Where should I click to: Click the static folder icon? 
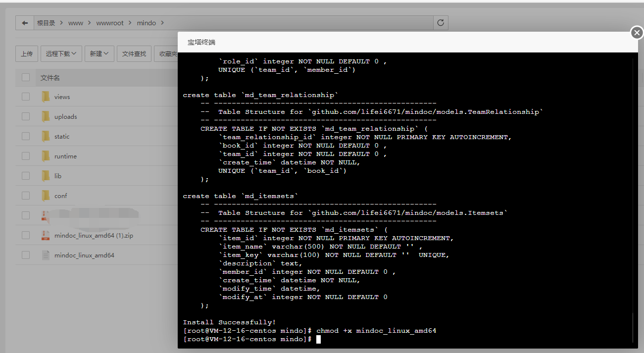coord(46,137)
